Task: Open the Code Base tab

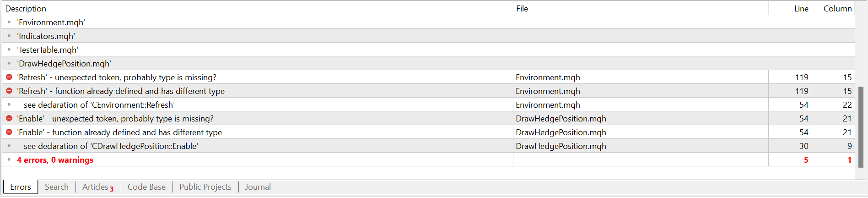Action: [146, 187]
